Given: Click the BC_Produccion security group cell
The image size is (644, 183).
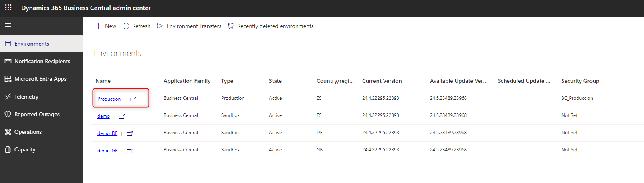Looking at the screenshot, I should tap(577, 98).
